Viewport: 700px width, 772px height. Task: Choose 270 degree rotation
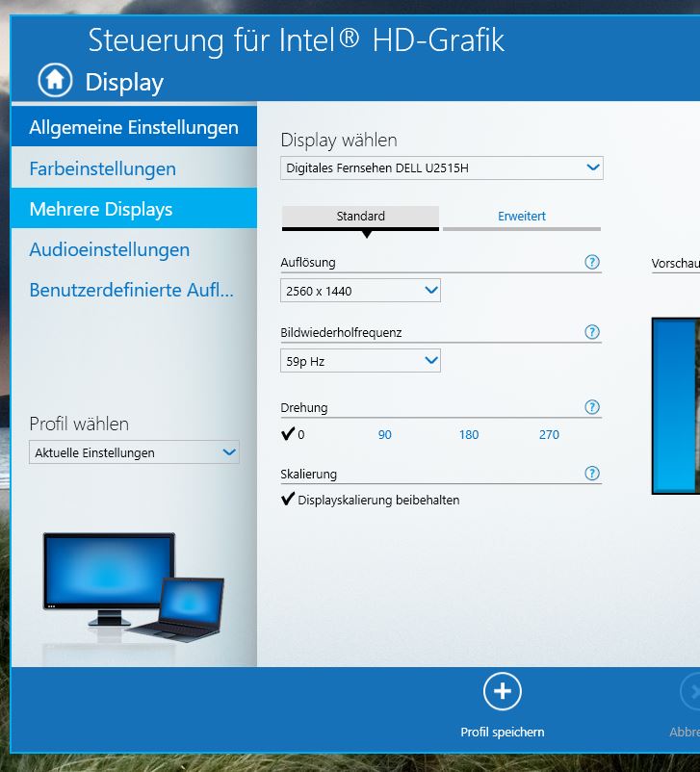point(549,435)
